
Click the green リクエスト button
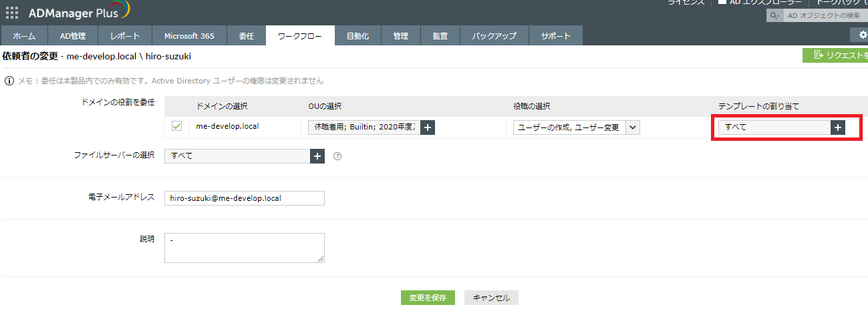(x=835, y=55)
